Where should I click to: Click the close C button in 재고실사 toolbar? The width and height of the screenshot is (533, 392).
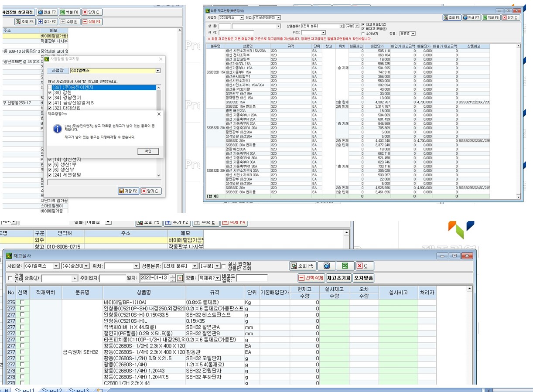[x=364, y=266]
